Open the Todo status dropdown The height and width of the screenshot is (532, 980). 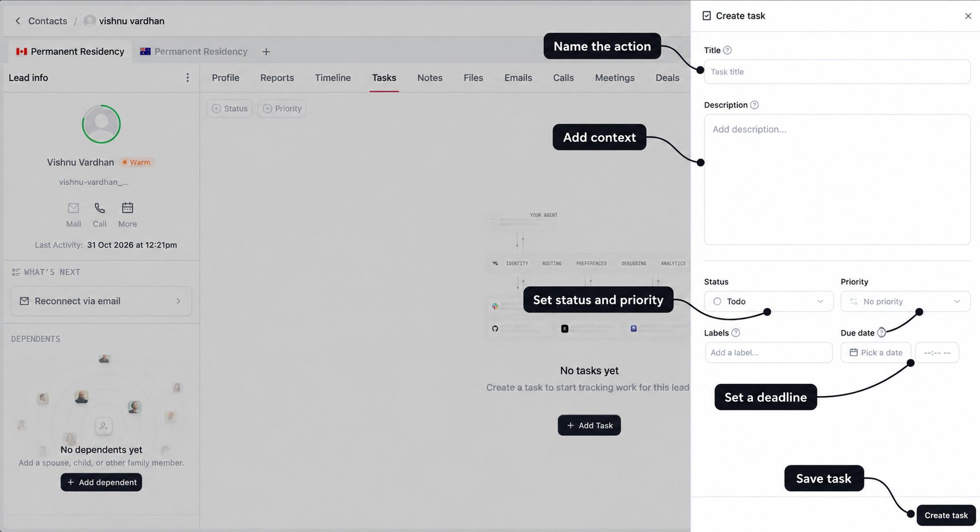769,301
